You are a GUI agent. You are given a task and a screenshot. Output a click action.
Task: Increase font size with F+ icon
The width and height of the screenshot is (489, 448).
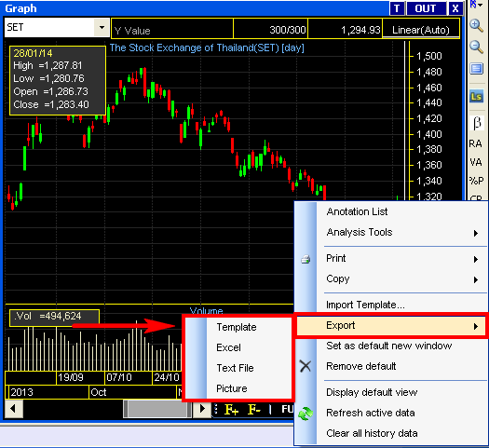click(231, 409)
